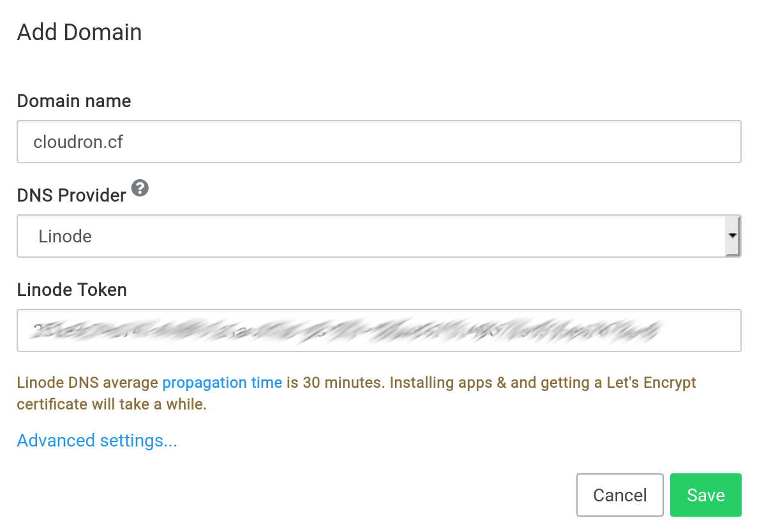Viewport: 757px width, 532px height.
Task: Click the blurred token value text
Action: coord(345,330)
